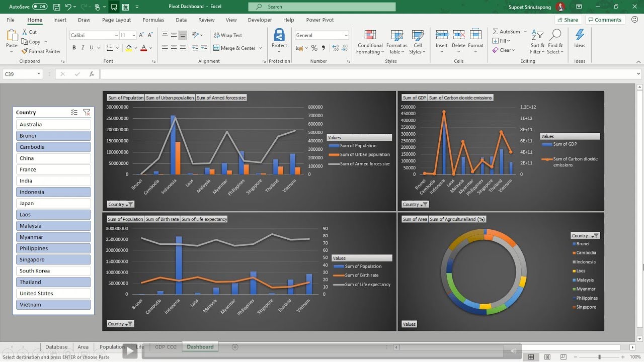Click the Protect lock icon

[x=279, y=35]
